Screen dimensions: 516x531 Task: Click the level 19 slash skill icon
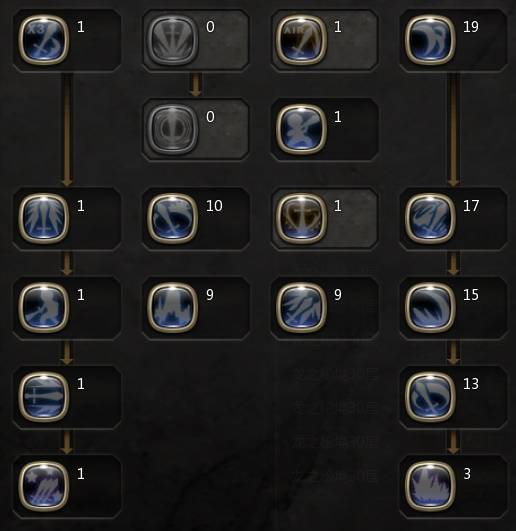pyautogui.click(x=430, y=40)
